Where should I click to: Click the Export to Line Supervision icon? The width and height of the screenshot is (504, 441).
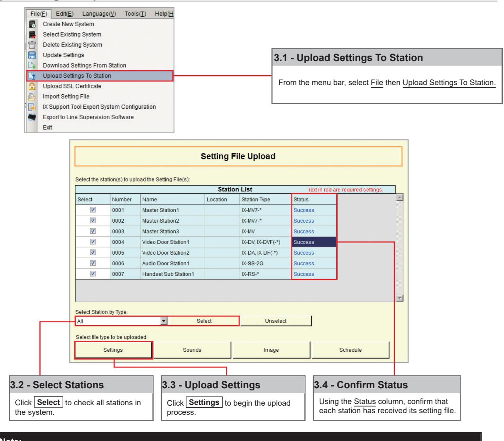click(x=31, y=118)
